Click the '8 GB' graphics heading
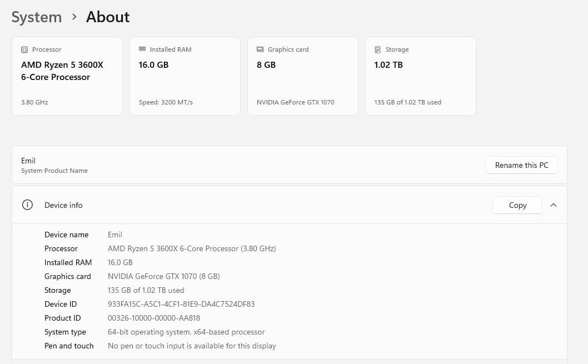Screen dimensions: 588x364 click(266, 65)
